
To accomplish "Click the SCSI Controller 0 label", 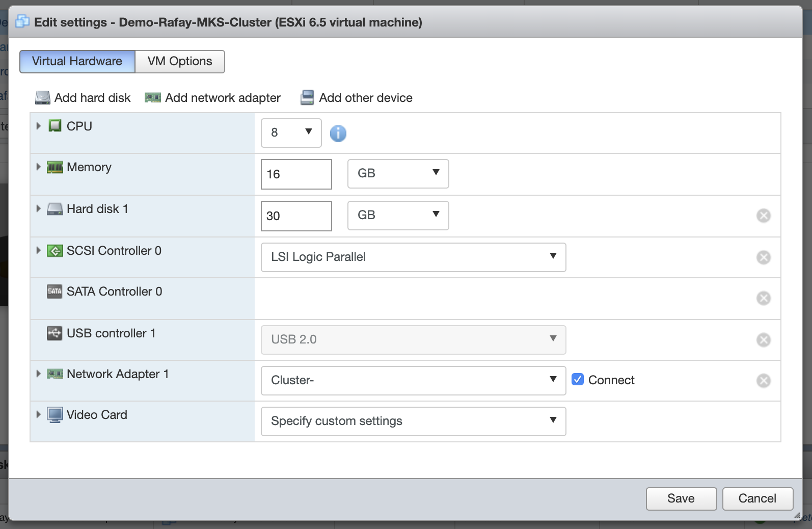I will coord(114,251).
